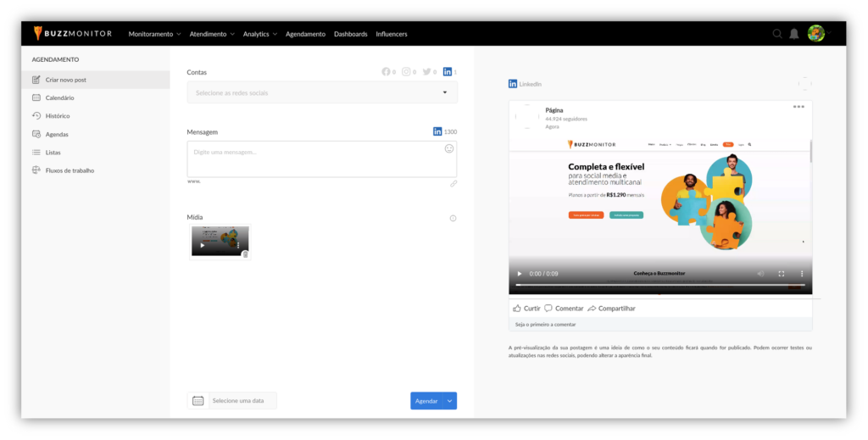Toggle the Twitter network filter icon
The height and width of the screenshot is (440, 868).
(x=427, y=72)
